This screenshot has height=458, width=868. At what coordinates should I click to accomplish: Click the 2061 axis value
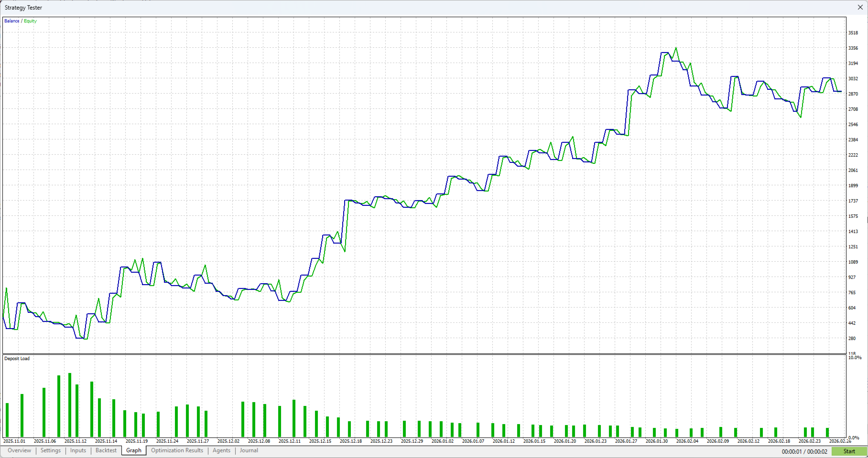[x=853, y=170]
